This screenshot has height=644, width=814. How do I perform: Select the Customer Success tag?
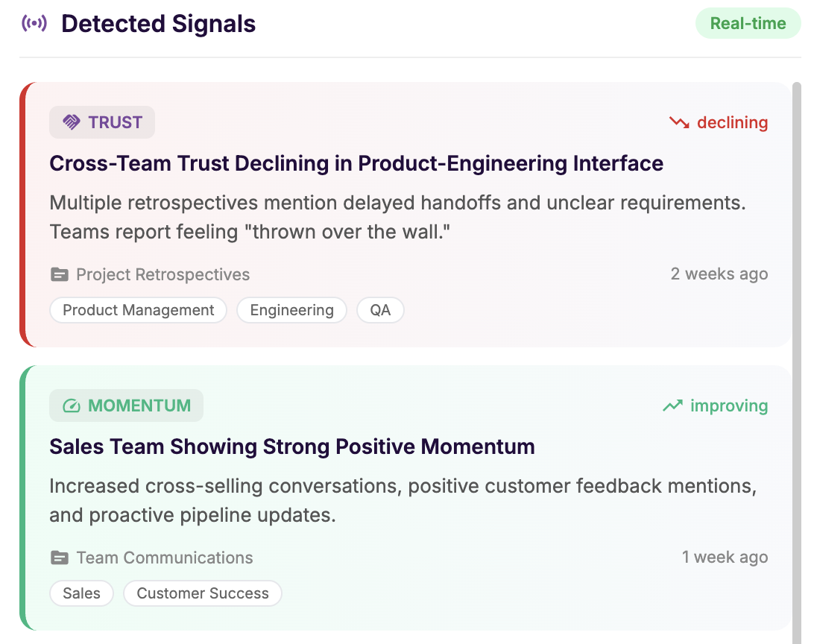coord(203,593)
